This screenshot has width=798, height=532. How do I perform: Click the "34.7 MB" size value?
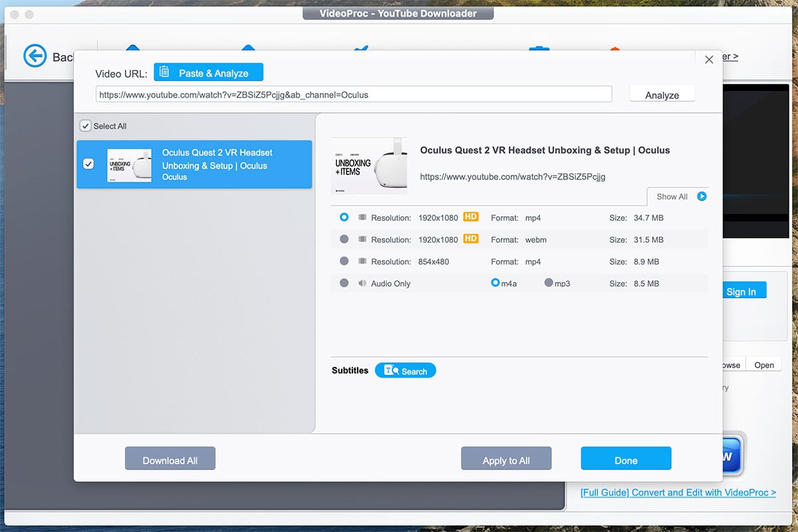[x=648, y=217]
